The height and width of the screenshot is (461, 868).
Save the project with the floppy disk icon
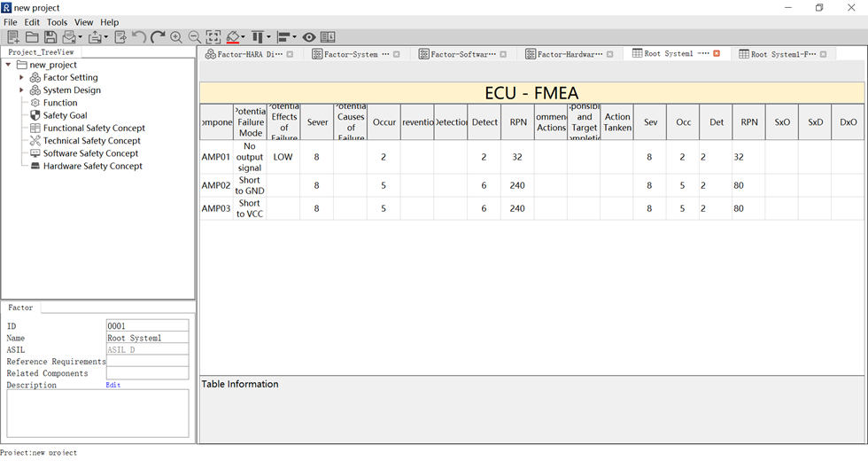50,37
